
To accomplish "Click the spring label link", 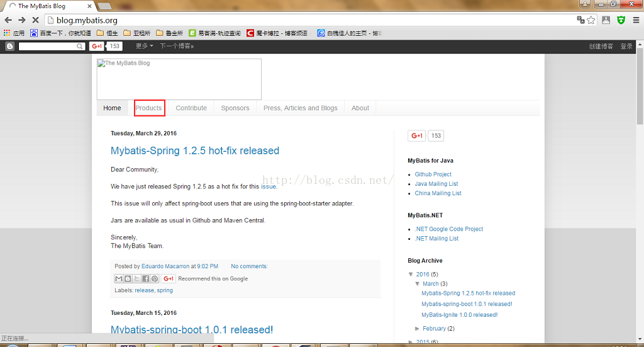I will point(165,290).
